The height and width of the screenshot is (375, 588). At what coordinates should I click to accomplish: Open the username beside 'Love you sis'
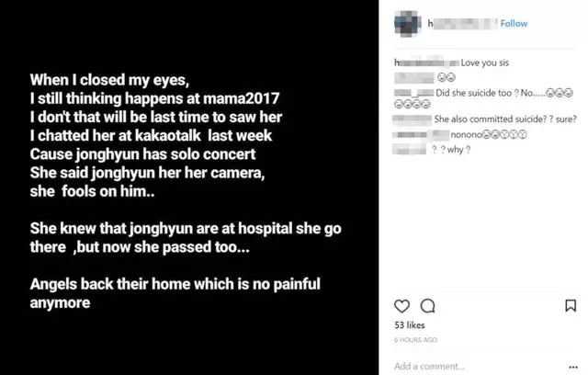[426, 62]
